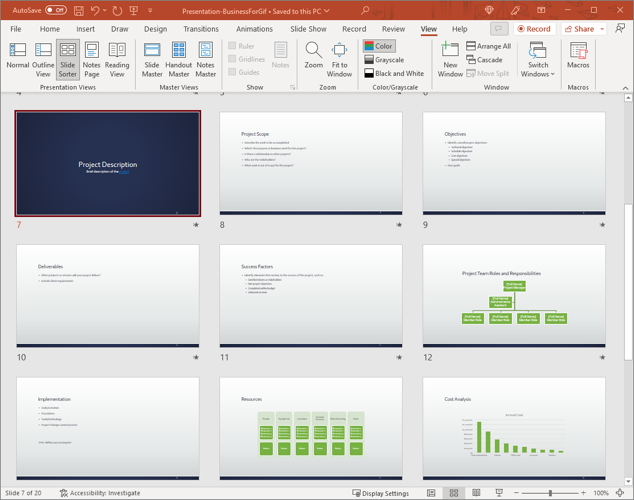Open the Slide Show tab
This screenshot has height=500, width=634.
tap(308, 29)
